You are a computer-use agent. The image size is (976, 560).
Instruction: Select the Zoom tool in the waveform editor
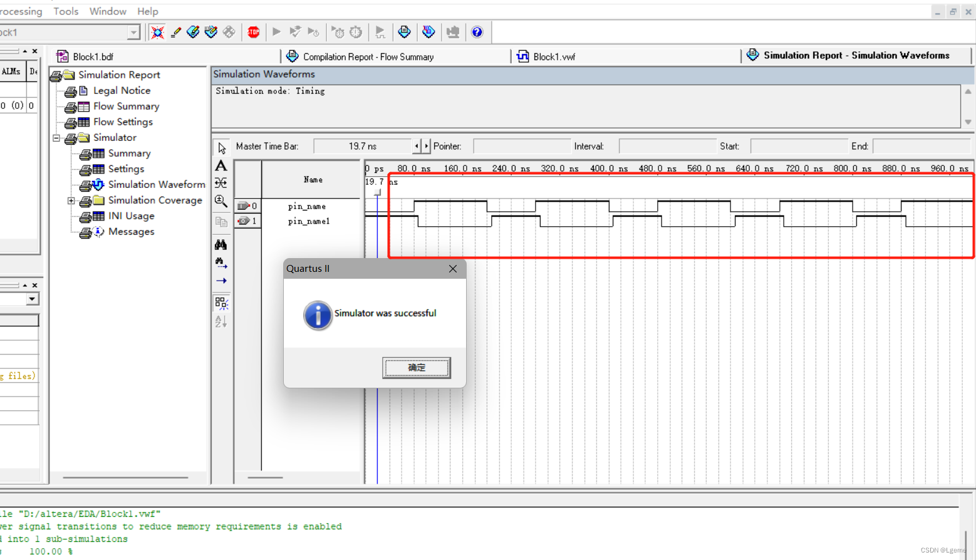221,200
